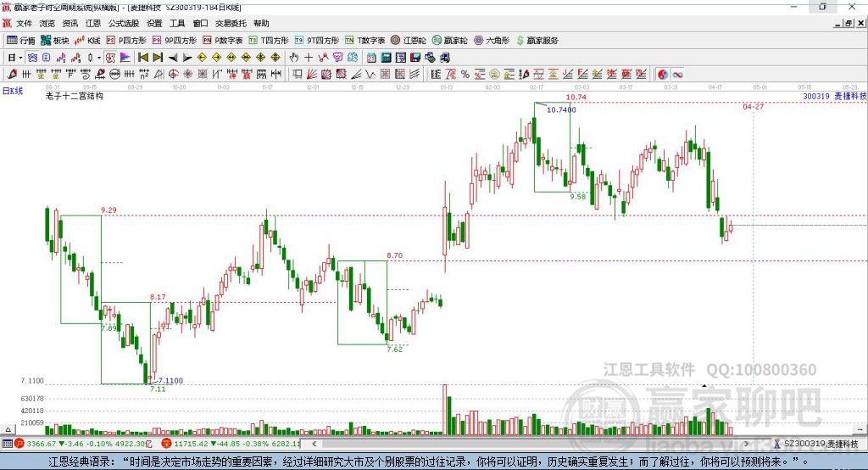
Task: Open the 行情 market quotes view
Action: point(21,41)
